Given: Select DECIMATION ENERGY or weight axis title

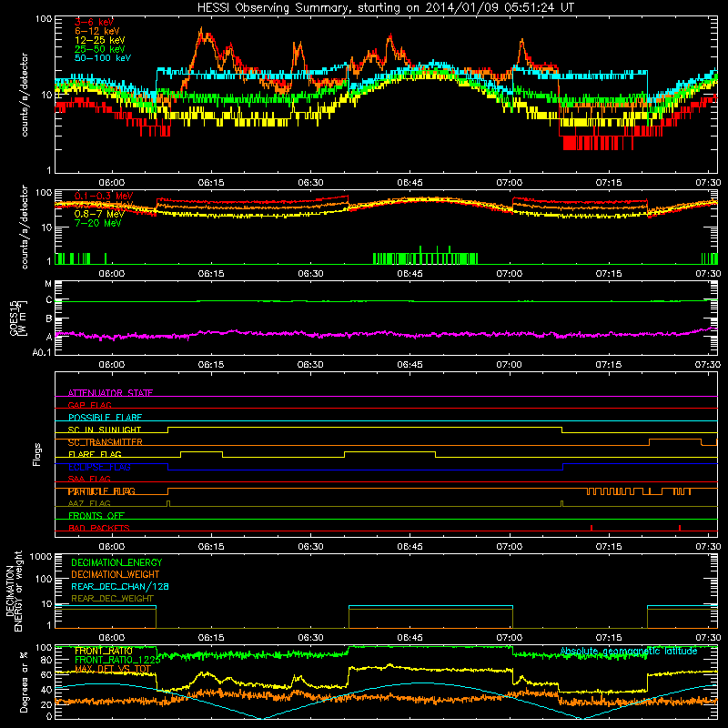Looking at the screenshot, I should (x=14, y=591).
